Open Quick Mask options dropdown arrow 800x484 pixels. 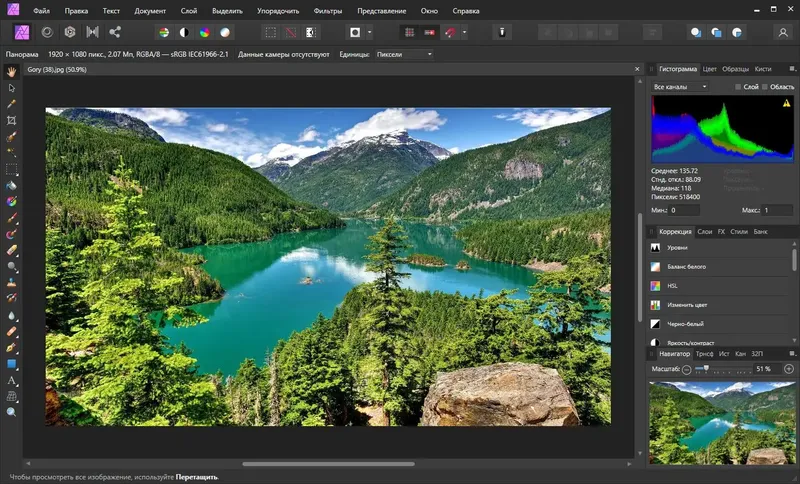pyautogui.click(x=369, y=33)
